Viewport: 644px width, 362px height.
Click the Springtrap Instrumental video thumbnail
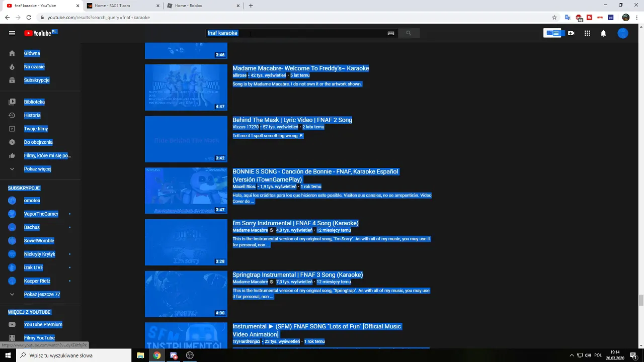coord(186,294)
